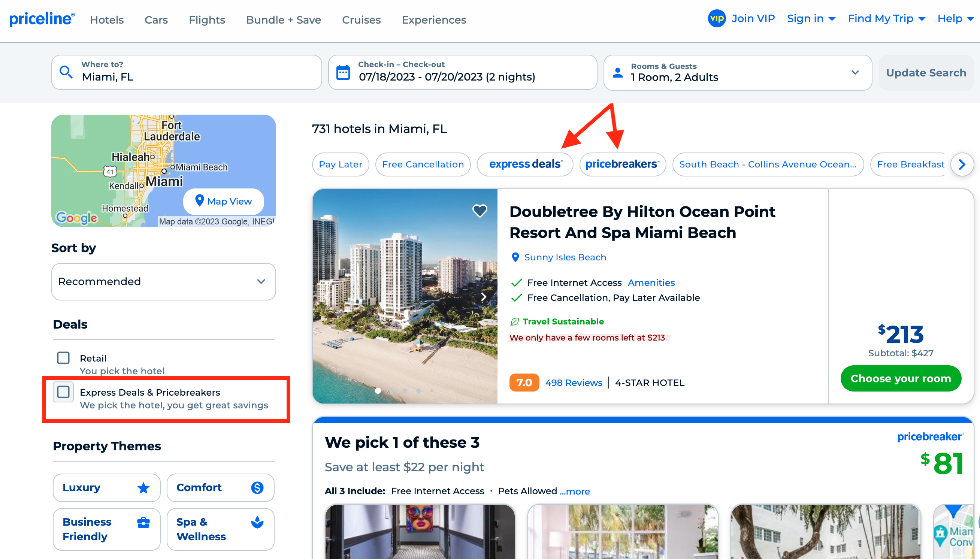Image resolution: width=980 pixels, height=559 pixels.
Task: Tick the Retail deals checkbox
Action: pyautogui.click(x=63, y=358)
